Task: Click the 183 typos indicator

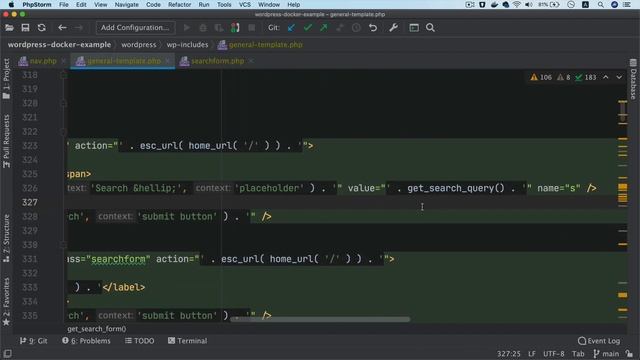Action: coord(586,77)
